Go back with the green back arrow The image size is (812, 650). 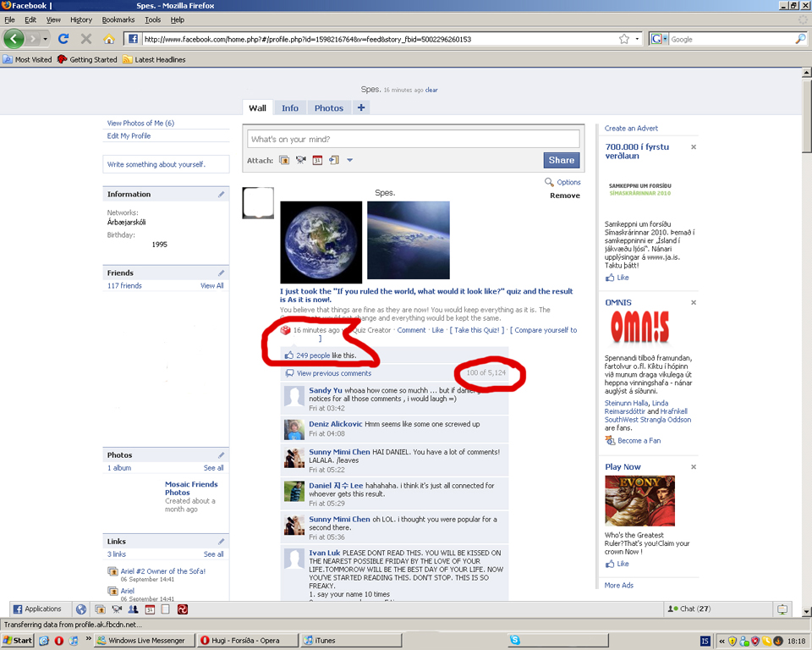pyautogui.click(x=14, y=39)
